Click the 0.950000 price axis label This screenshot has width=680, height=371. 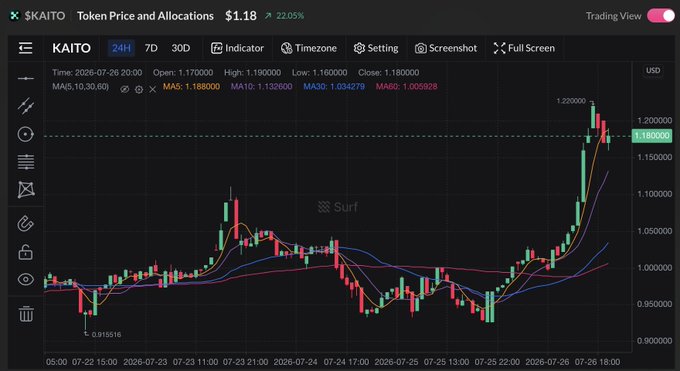click(654, 304)
